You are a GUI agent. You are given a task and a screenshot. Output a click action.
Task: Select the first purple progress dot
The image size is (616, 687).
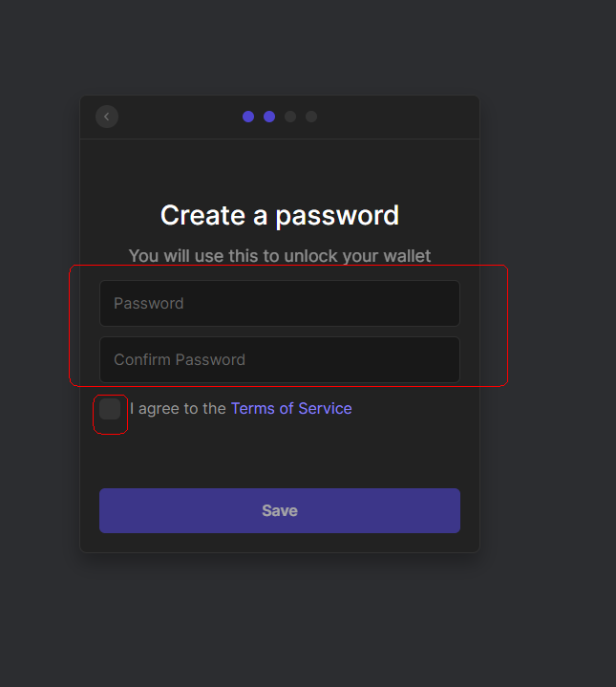click(x=248, y=117)
